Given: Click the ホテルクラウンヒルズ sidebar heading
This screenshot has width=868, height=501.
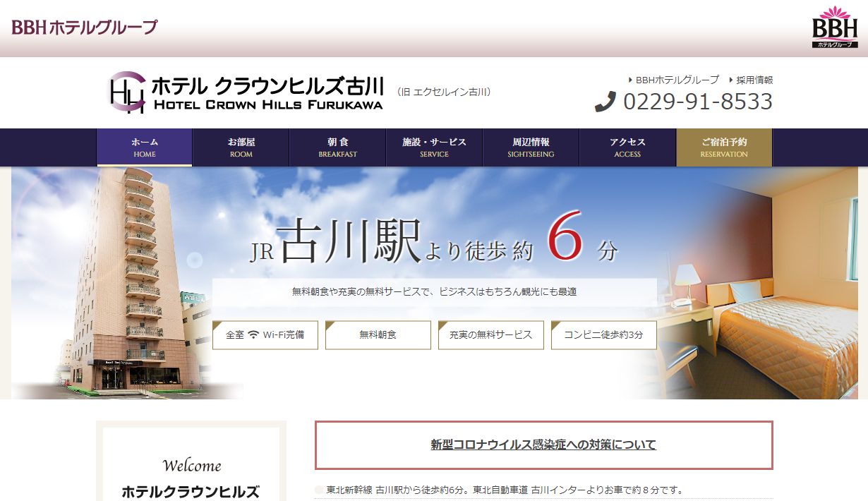Looking at the screenshot, I should coord(191,492).
